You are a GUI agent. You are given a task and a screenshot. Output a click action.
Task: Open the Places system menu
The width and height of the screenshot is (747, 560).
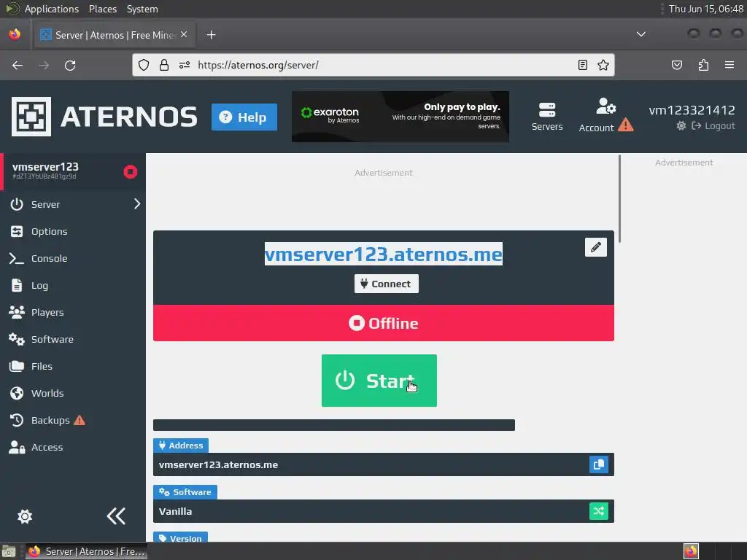point(102,9)
